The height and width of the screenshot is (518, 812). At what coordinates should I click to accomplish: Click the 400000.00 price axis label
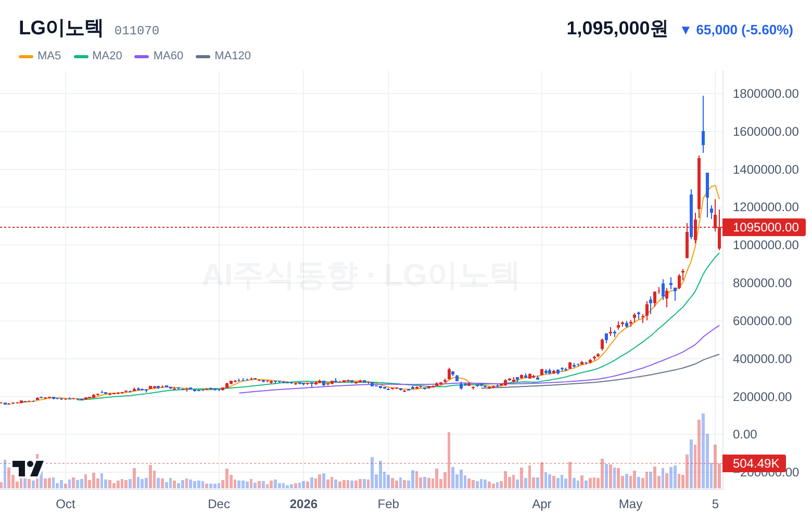pyautogui.click(x=762, y=359)
